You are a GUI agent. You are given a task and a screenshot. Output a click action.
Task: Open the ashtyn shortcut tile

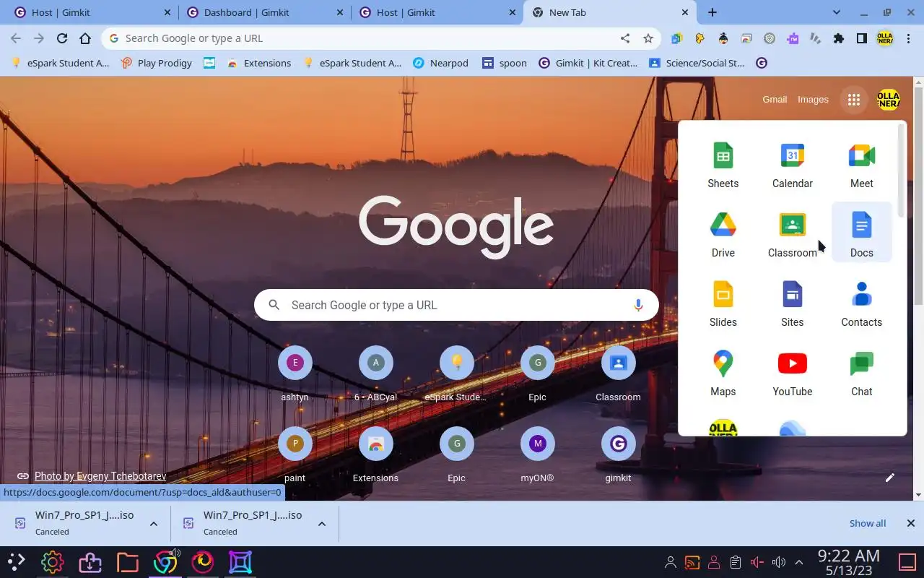[295, 374]
